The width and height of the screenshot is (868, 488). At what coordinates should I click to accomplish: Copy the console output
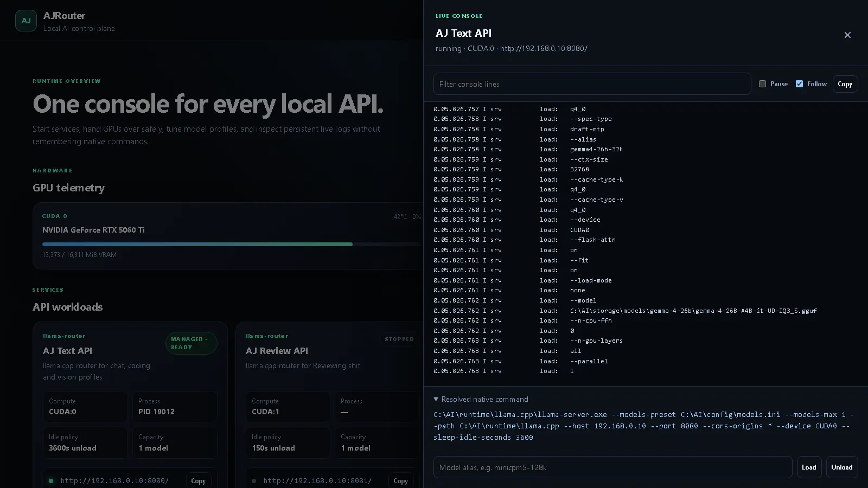(845, 84)
